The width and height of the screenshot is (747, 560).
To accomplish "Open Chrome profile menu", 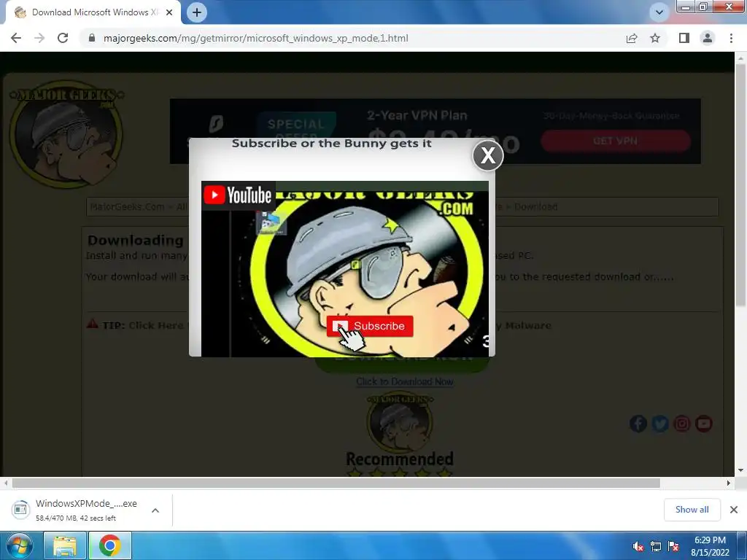I will click(708, 38).
